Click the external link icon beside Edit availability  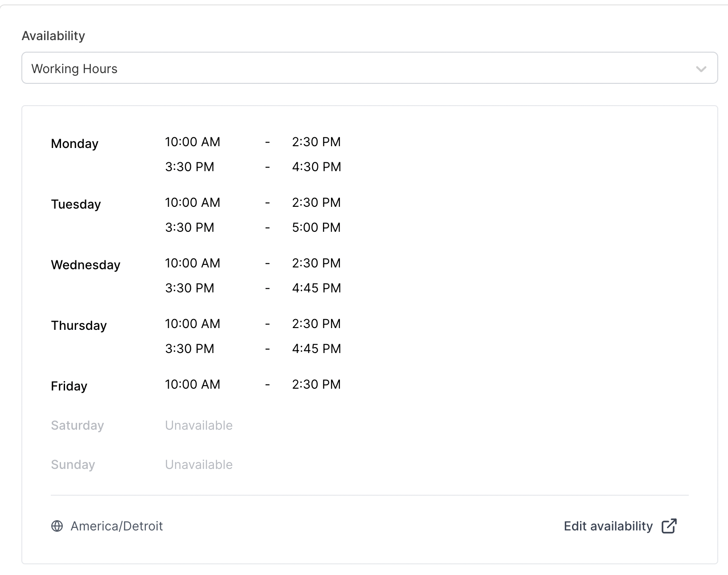click(x=670, y=526)
